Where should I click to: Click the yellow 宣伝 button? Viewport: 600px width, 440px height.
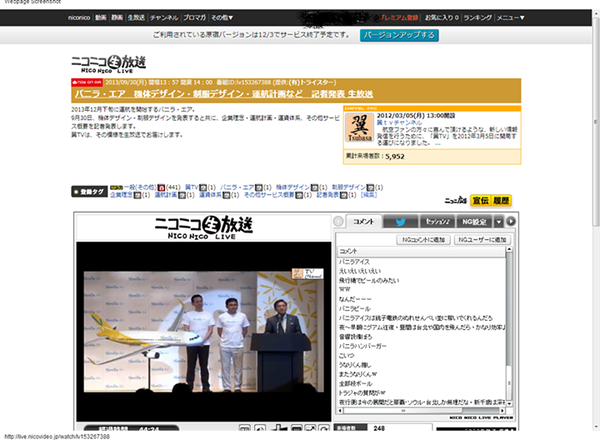tap(480, 200)
